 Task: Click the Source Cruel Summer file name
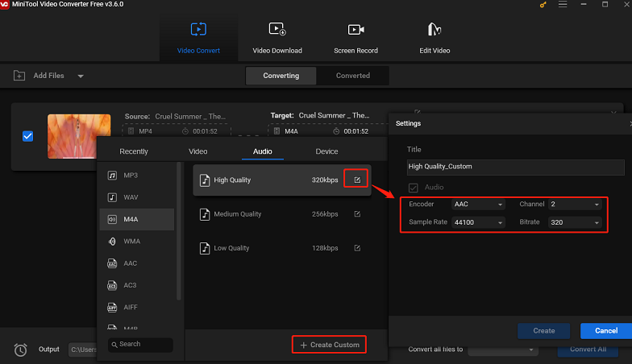pyautogui.click(x=190, y=116)
